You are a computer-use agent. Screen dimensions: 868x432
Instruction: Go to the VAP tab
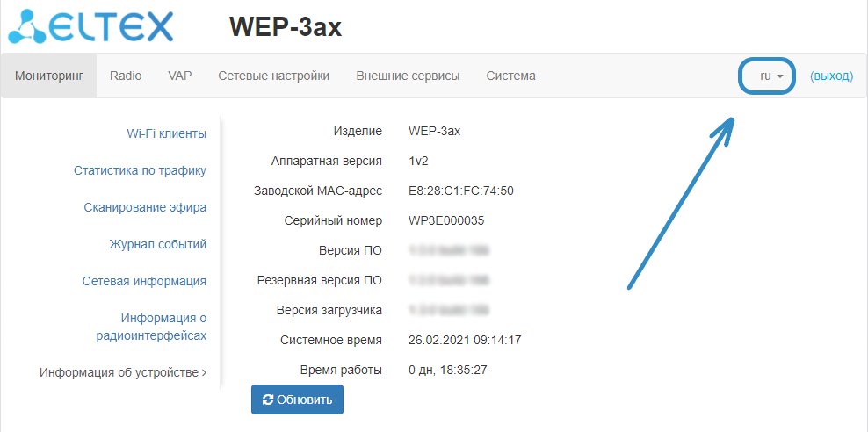pyautogui.click(x=180, y=76)
